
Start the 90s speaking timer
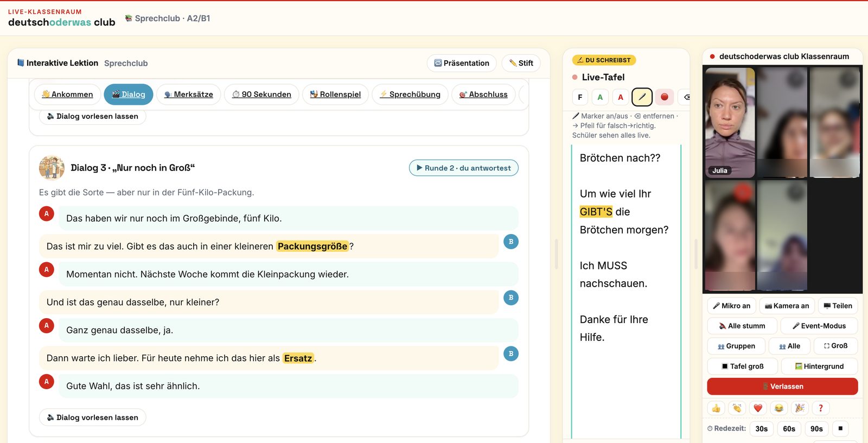pyautogui.click(x=816, y=428)
